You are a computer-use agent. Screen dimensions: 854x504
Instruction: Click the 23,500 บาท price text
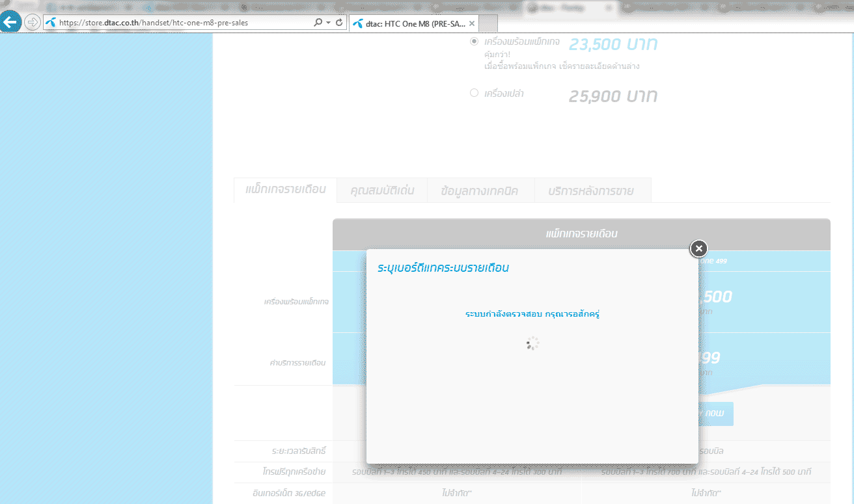coord(613,44)
